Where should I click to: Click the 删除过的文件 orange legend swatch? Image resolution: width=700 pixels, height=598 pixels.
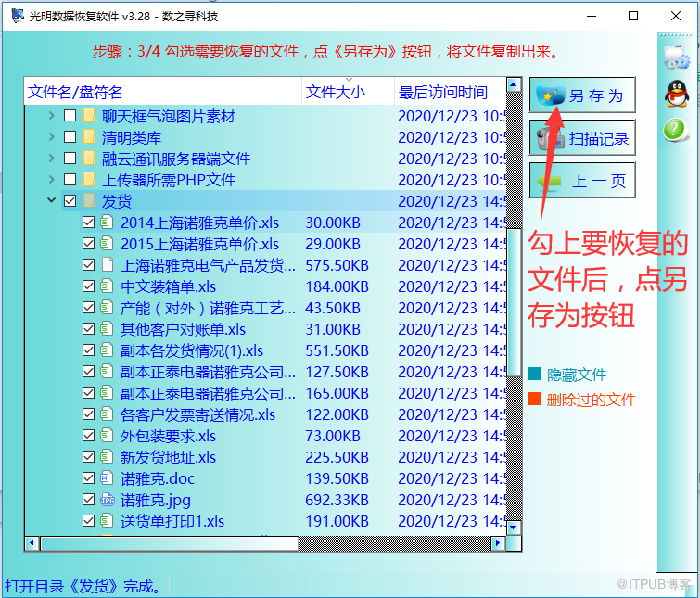535,399
